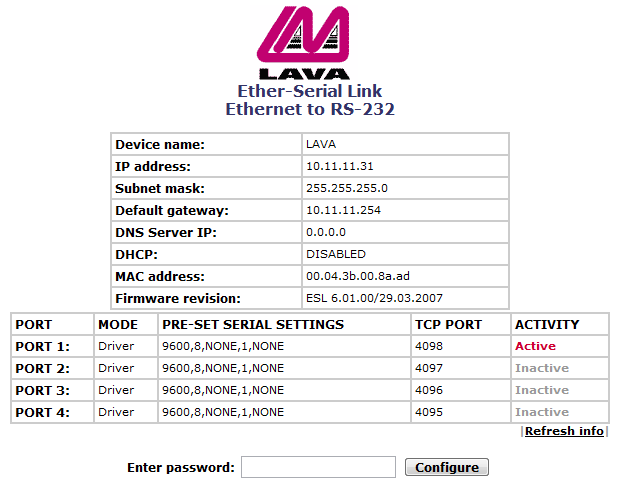Click the Subnet mask value 255.255.255.0
The image size is (619, 486).
click(x=347, y=188)
